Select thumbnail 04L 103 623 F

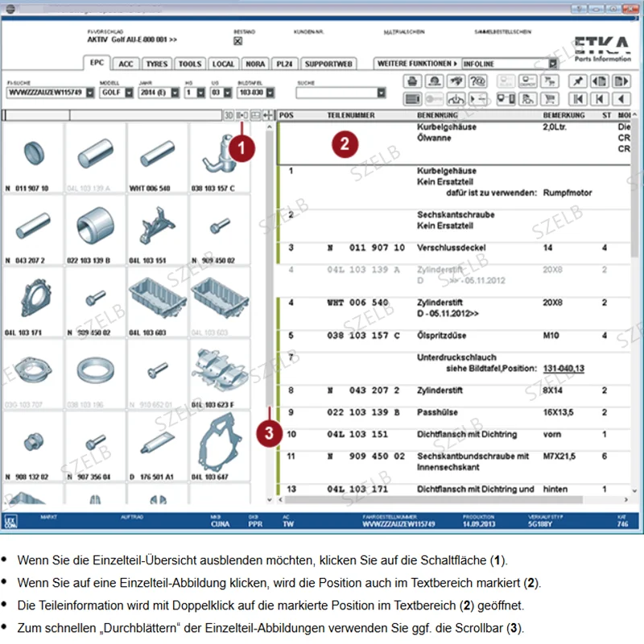click(220, 374)
